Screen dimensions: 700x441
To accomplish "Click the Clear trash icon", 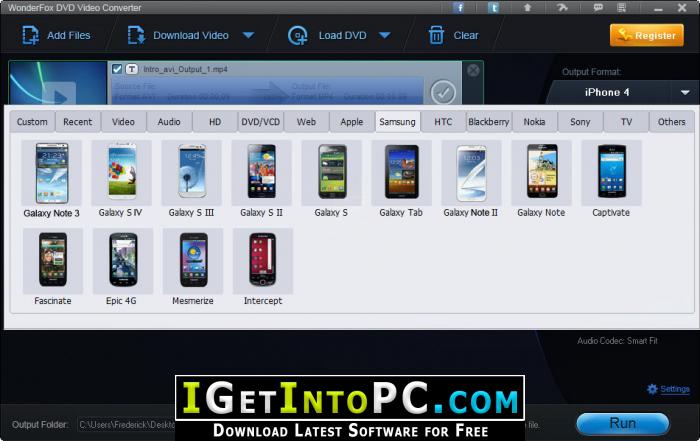I will point(436,35).
